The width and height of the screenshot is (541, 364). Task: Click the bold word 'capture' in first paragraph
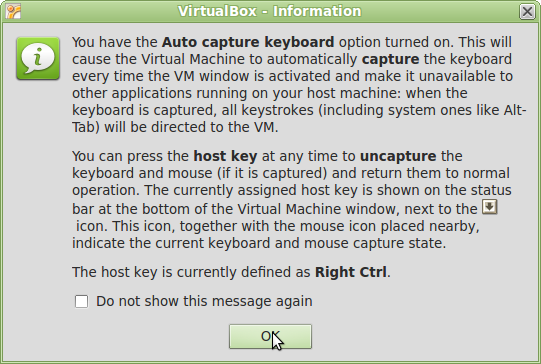pos(390,59)
